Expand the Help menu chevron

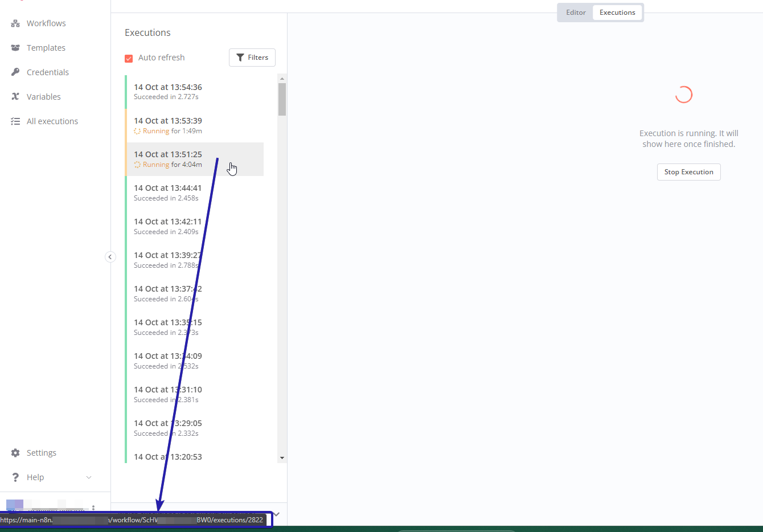[89, 477]
